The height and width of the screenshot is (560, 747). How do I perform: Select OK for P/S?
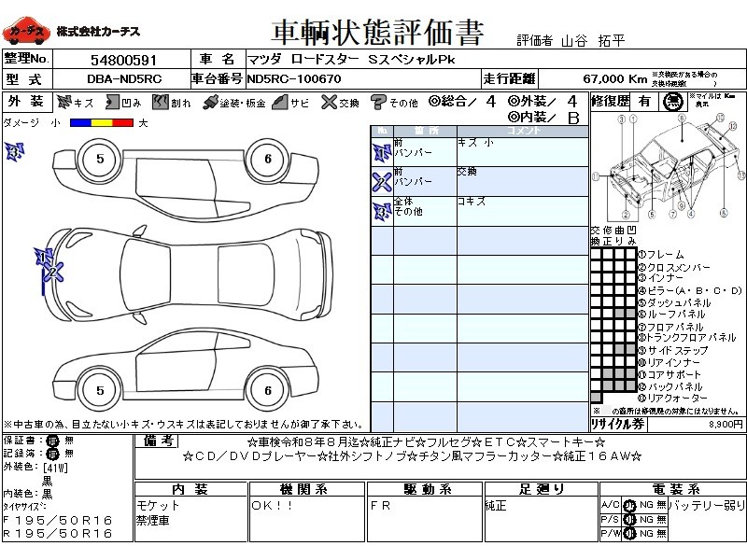pos(629,520)
